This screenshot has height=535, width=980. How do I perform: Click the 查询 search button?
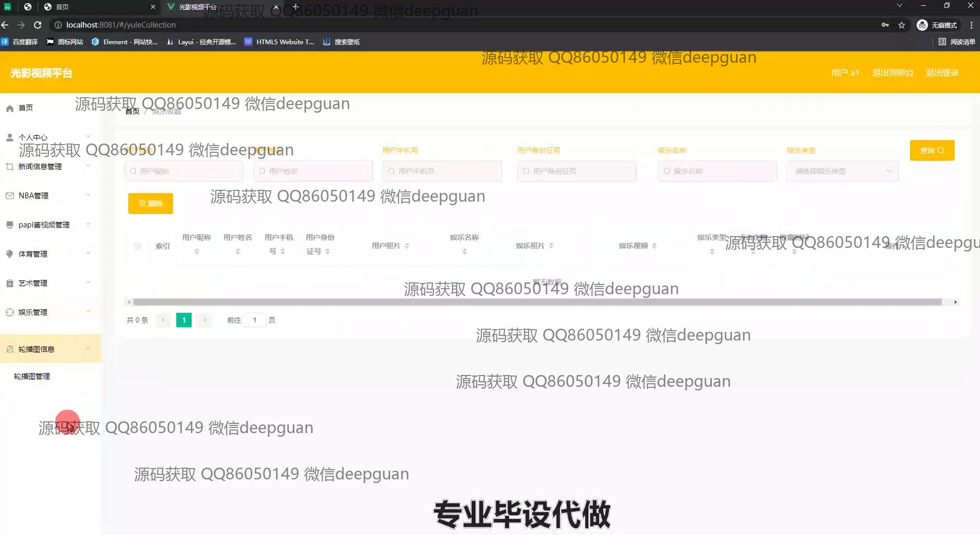[x=932, y=150]
